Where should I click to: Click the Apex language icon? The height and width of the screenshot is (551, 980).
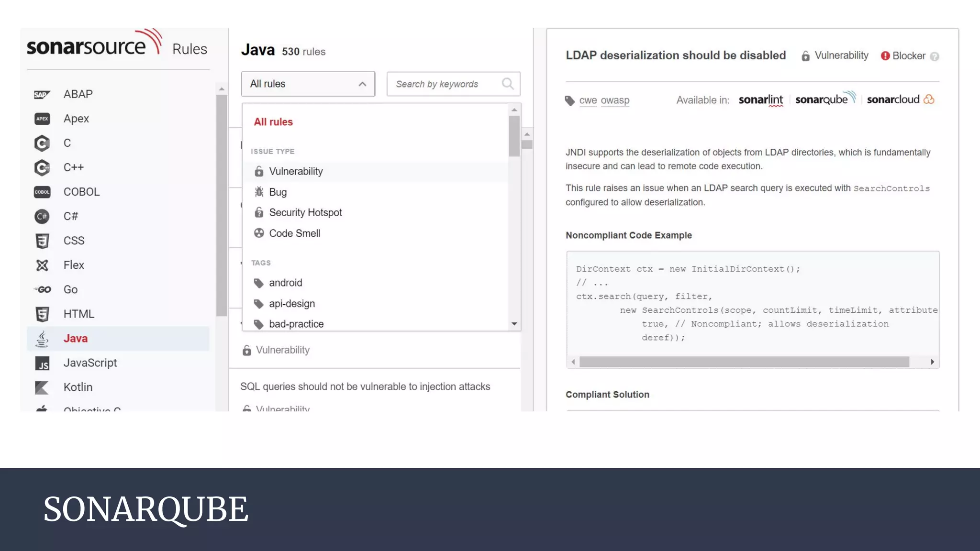[42, 119]
